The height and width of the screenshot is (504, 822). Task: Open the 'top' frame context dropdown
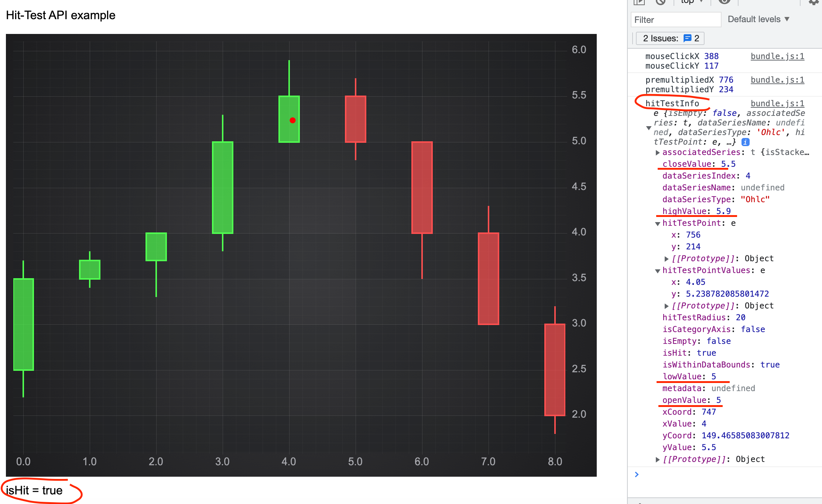[x=691, y=2]
